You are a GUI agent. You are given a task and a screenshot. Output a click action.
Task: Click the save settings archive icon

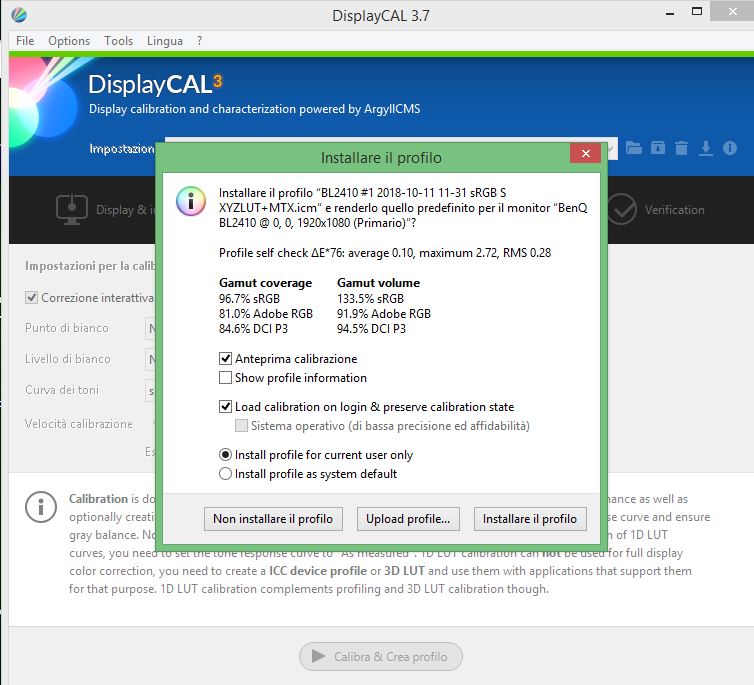658,148
